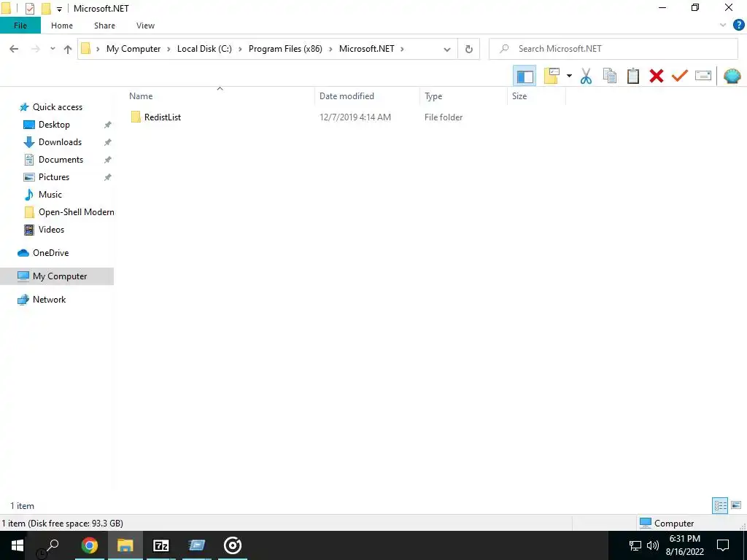This screenshot has height=560, width=747.
Task: Click Local Disk (C:) breadcrumb
Action: [204, 49]
